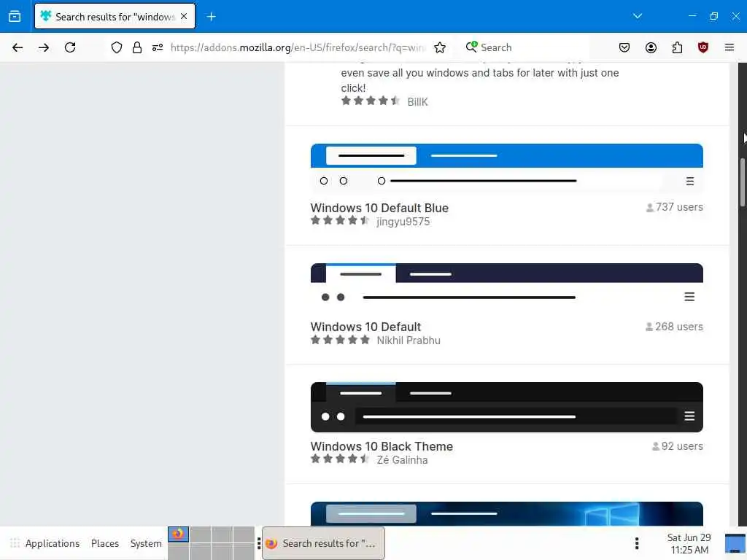Screen dimensions: 747x560
Task: Click the Windows wallpaper theme preview at bottom
Action: [x=506, y=514]
